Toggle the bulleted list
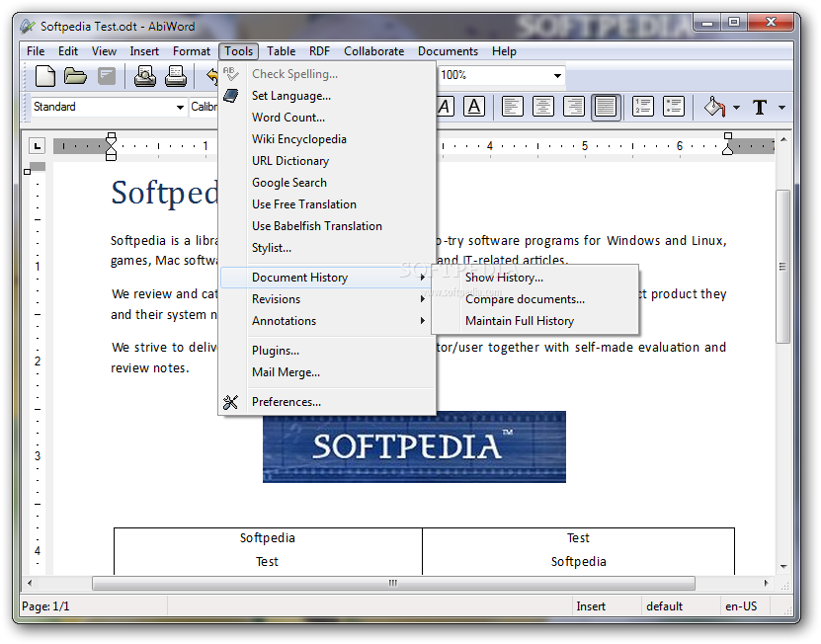Image resolution: width=821 pixels, height=644 pixels. (674, 107)
